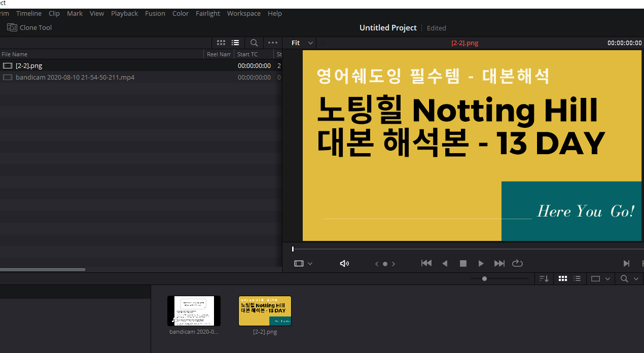Click the film strip source mode icon

[299, 264]
